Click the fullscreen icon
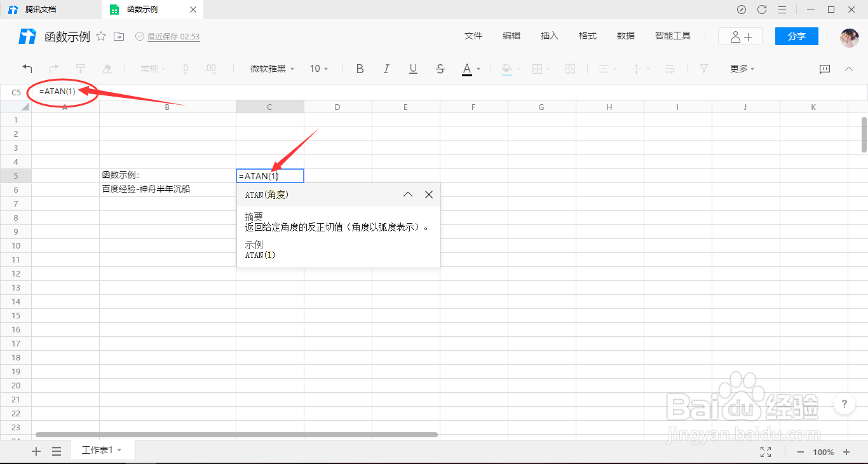Viewport: 868px width, 464px height. point(766,452)
